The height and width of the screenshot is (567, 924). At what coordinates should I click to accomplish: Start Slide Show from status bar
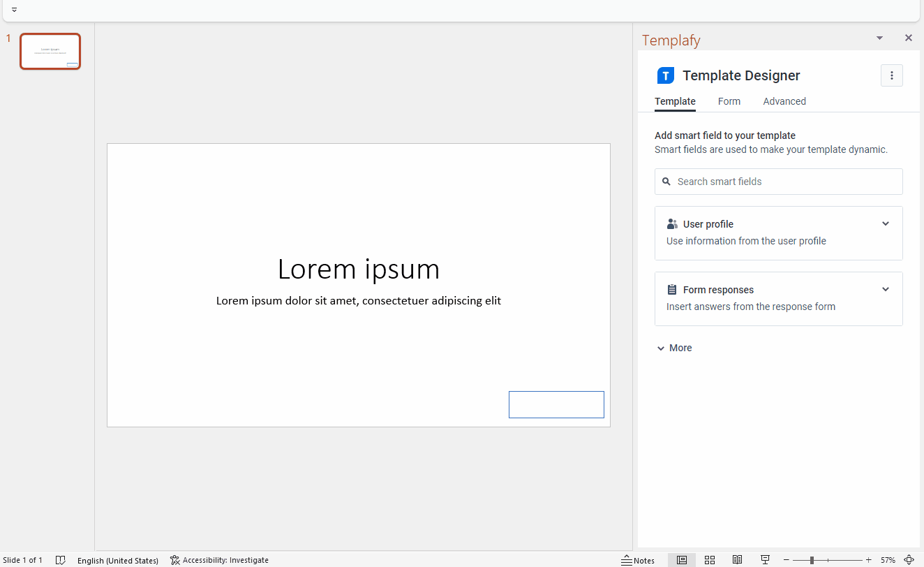(x=765, y=559)
